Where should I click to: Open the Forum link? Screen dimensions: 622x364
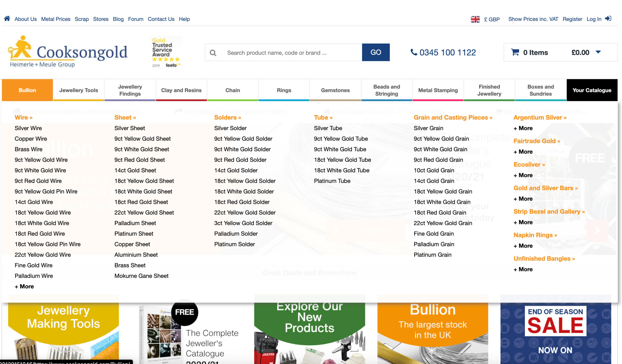(x=136, y=19)
